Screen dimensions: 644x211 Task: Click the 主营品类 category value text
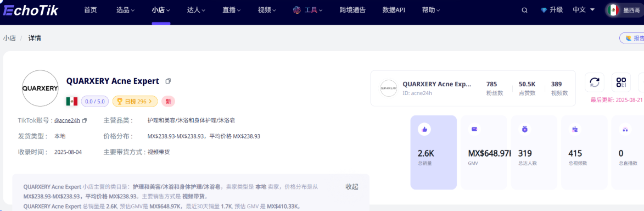click(191, 120)
